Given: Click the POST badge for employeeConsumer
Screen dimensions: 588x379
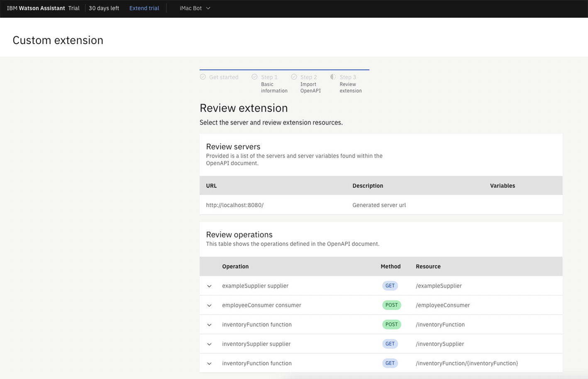Looking at the screenshot, I should tap(391, 305).
